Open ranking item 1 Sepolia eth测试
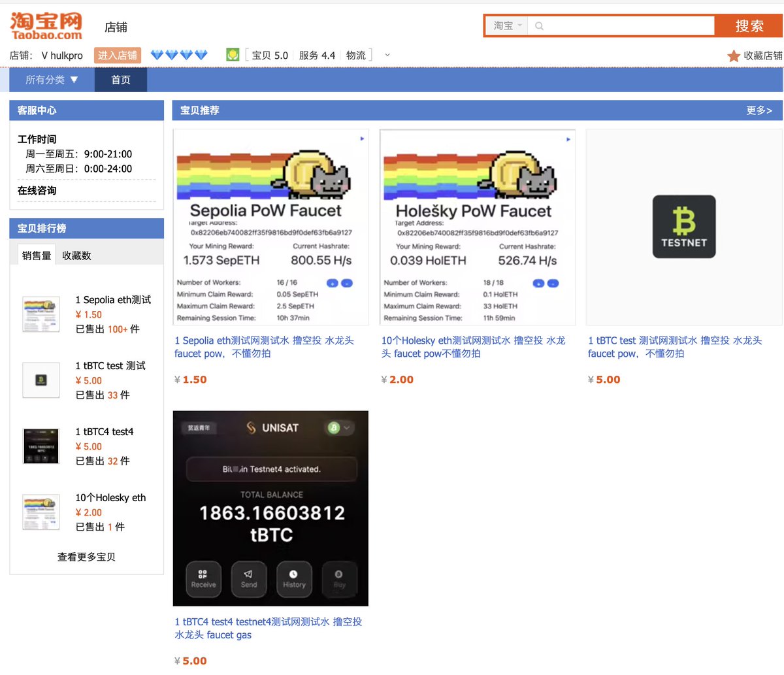 click(x=113, y=300)
